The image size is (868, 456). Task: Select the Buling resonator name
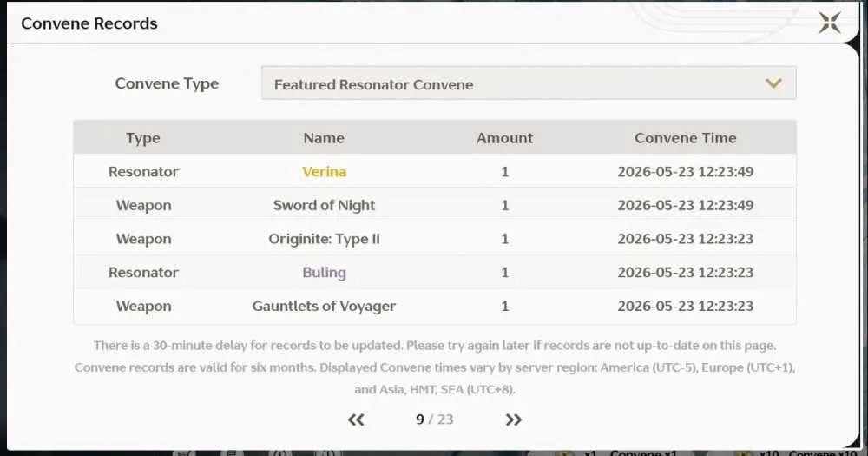[x=324, y=273]
